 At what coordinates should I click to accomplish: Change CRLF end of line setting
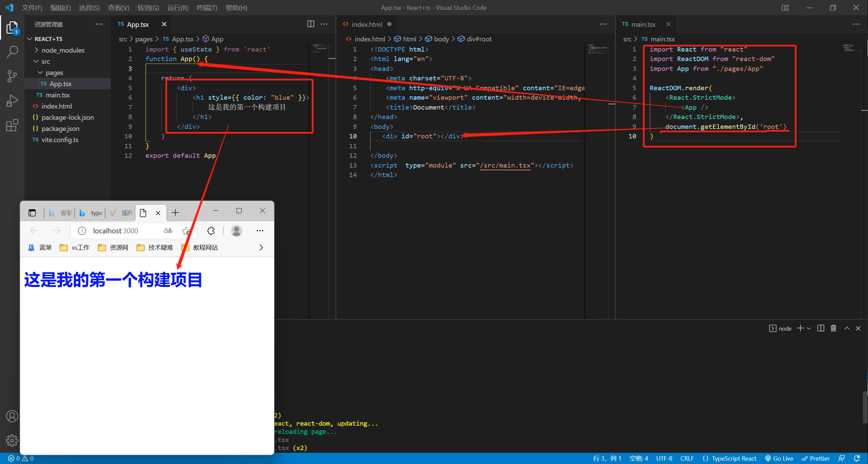pos(687,459)
